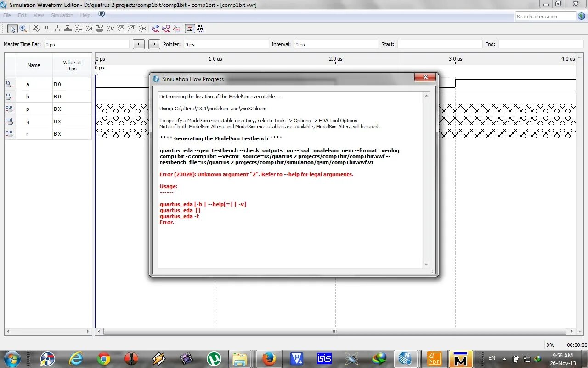Show hidden system tray icons
The height and width of the screenshot is (368, 588).
505,359
